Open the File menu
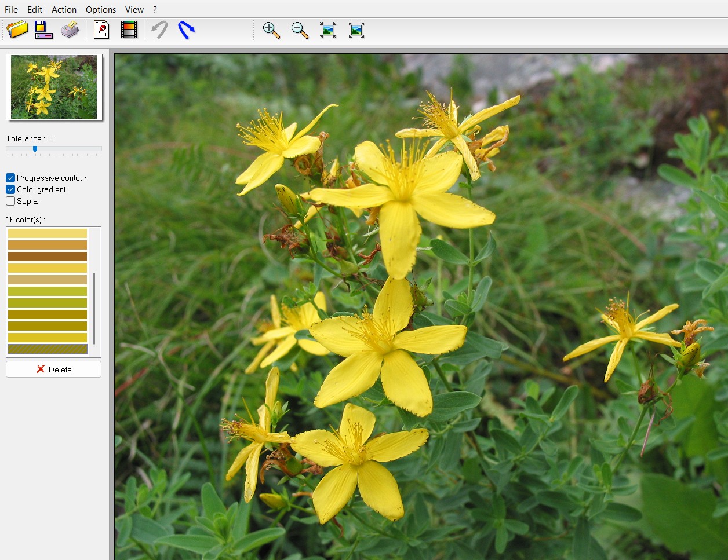The width and height of the screenshot is (728, 560). [x=11, y=9]
